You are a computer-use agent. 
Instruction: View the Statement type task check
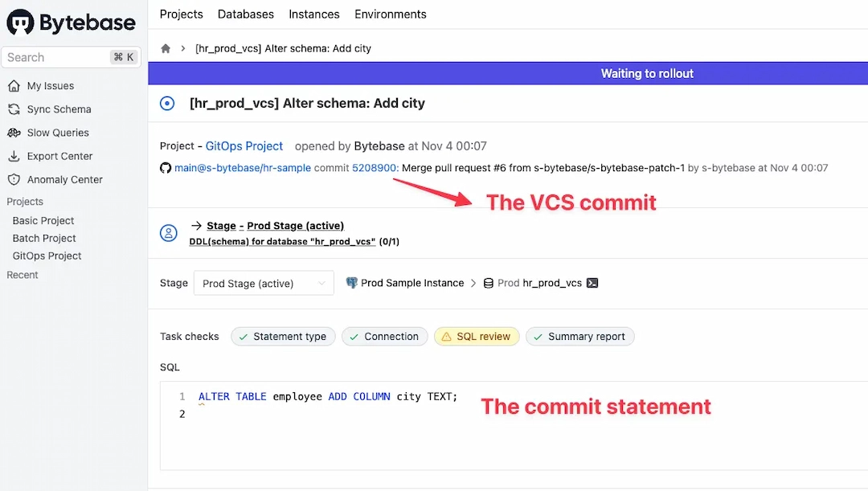tap(283, 337)
